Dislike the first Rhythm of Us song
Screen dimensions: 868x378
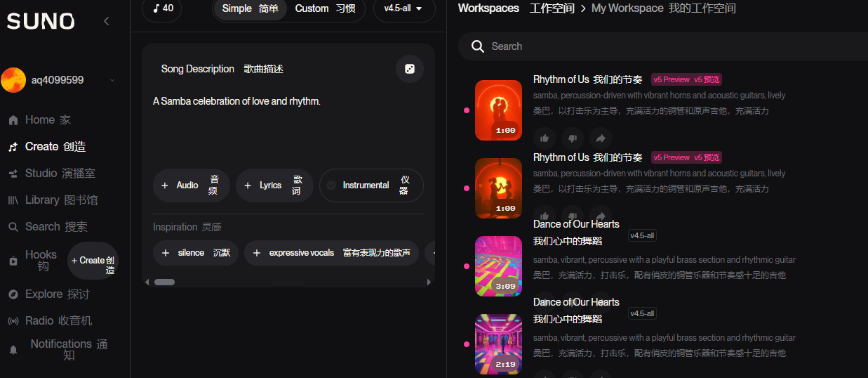[x=573, y=138]
